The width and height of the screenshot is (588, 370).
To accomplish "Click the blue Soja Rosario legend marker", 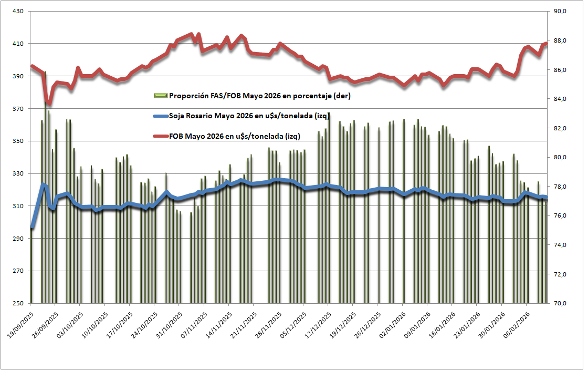I will [x=160, y=116].
